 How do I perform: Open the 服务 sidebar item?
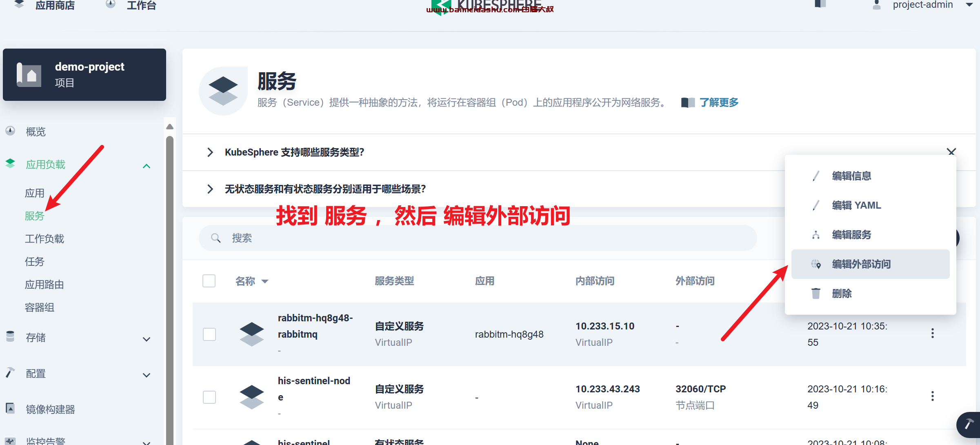[x=35, y=216]
